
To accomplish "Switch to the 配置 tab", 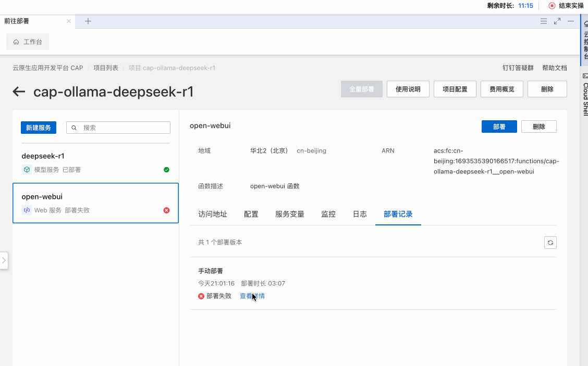I will coord(251,214).
